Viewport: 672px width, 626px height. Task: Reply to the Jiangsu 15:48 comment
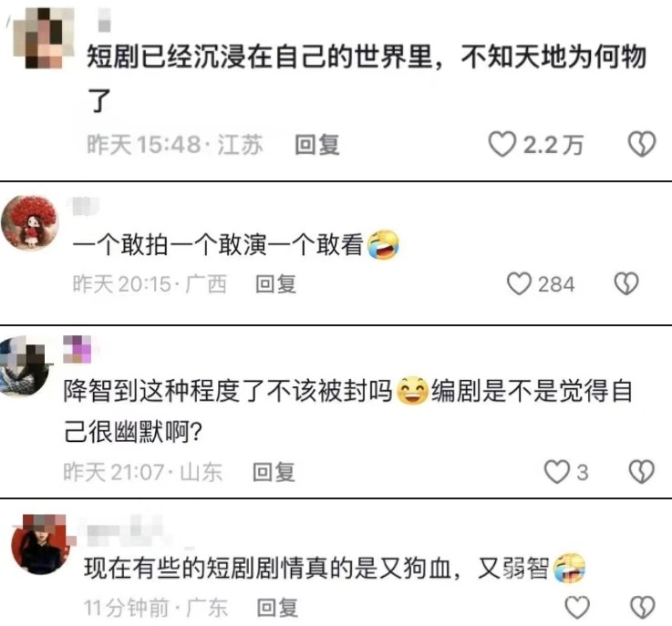click(317, 144)
